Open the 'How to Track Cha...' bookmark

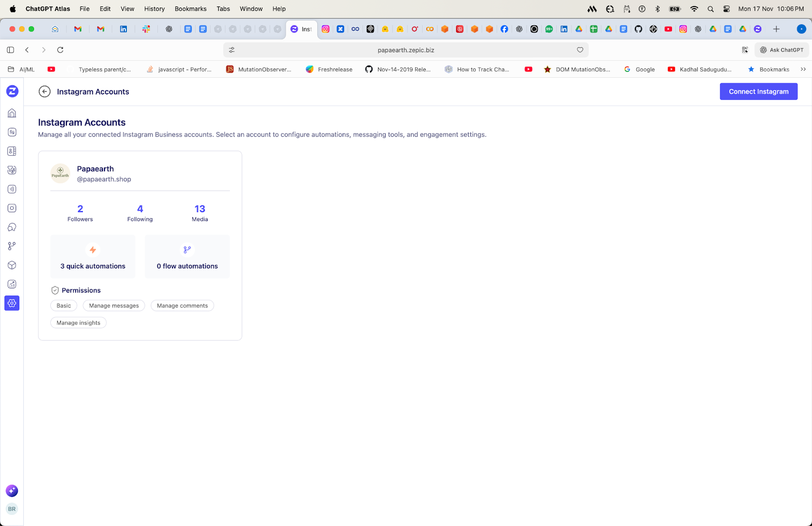pos(477,70)
